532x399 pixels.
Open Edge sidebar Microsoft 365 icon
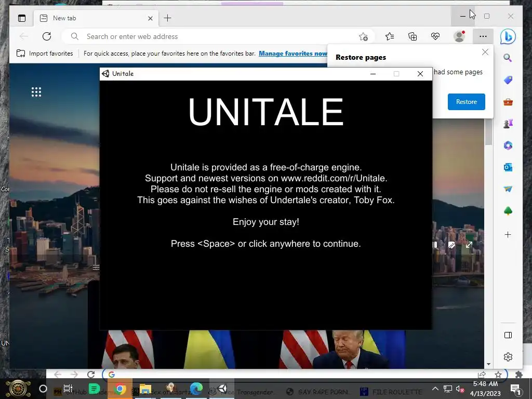point(508,145)
